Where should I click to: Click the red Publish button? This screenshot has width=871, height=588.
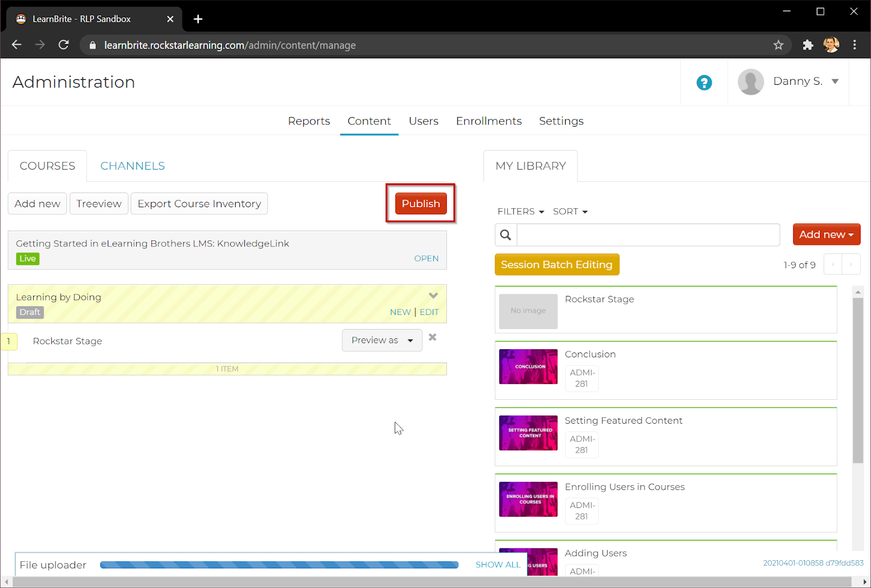(421, 203)
